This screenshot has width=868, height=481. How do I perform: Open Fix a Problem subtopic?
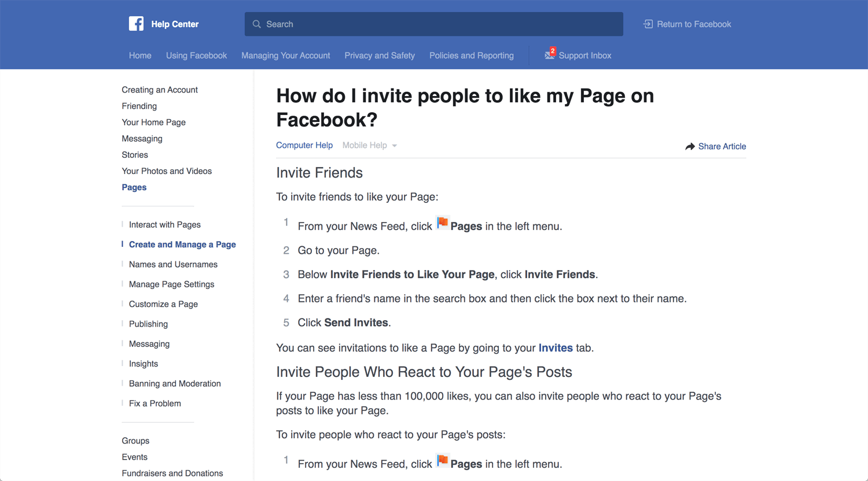(x=155, y=403)
